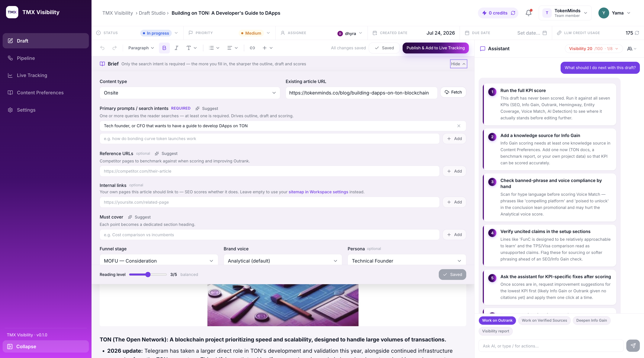
Task: Open the assistant text size menu
Action: [632, 49]
